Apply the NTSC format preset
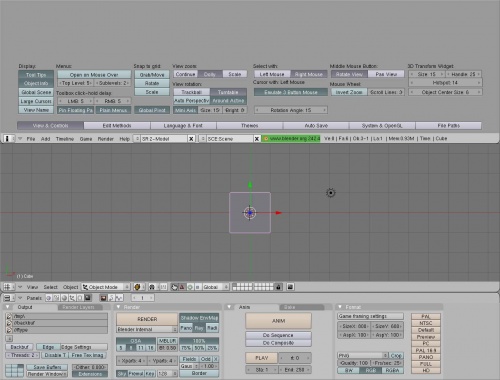Screen dimensions: 500x380 point(426,323)
